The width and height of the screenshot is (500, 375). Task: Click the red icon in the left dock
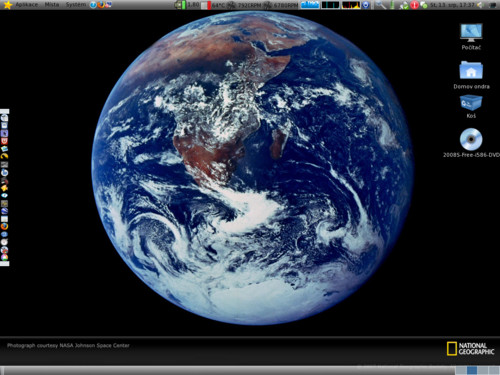click(x=4, y=141)
